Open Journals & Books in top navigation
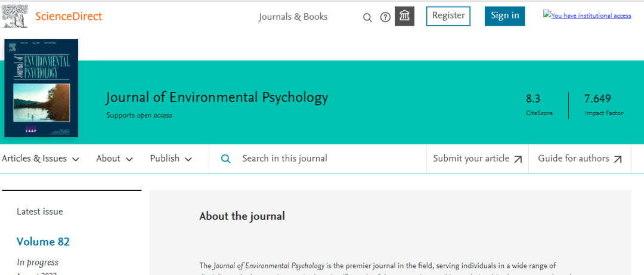The image size is (644, 275). tap(293, 17)
